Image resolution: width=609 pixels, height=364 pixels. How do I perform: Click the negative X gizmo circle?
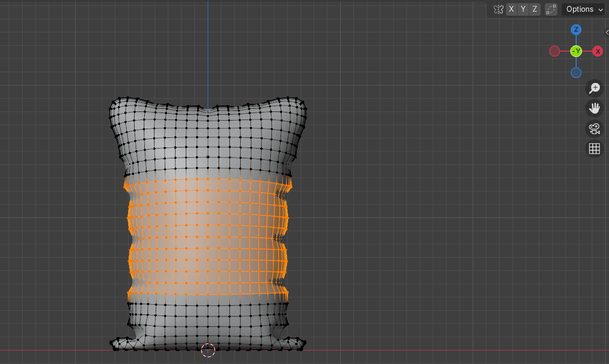555,51
